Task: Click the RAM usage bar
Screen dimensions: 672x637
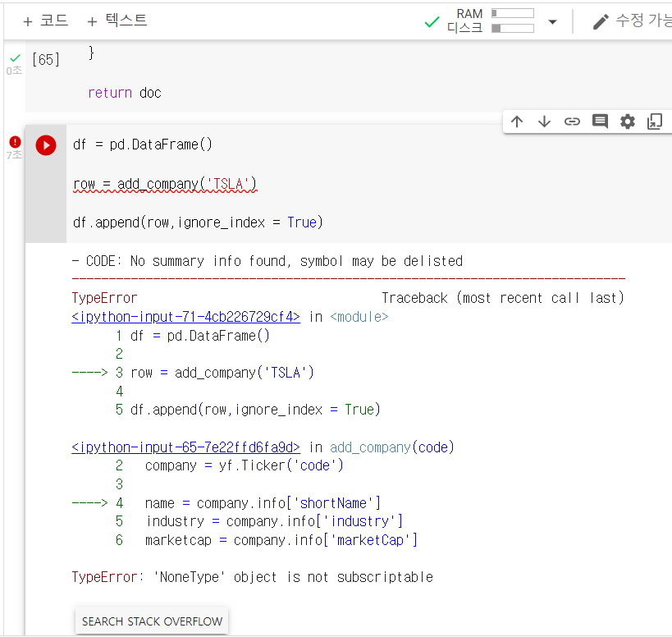Action: coord(513,13)
